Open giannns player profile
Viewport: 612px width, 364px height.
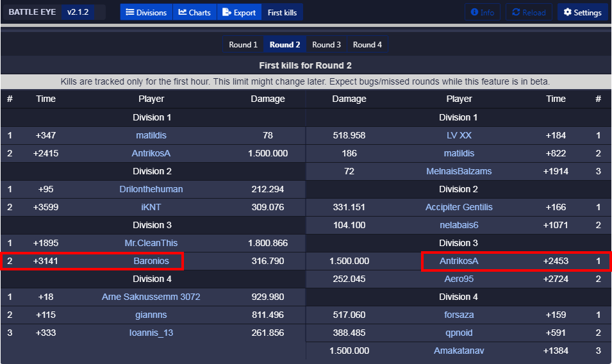pos(151,315)
